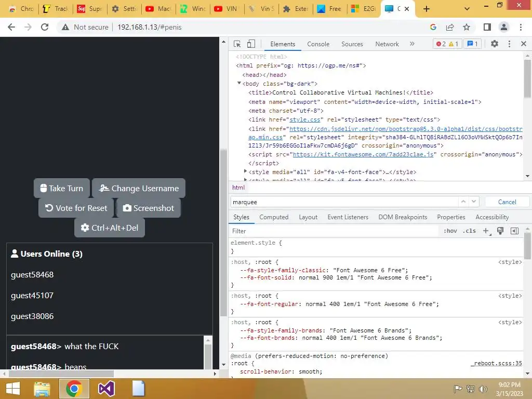Click Vote for Reset button
Screen dimensions: 532x399
point(76,208)
